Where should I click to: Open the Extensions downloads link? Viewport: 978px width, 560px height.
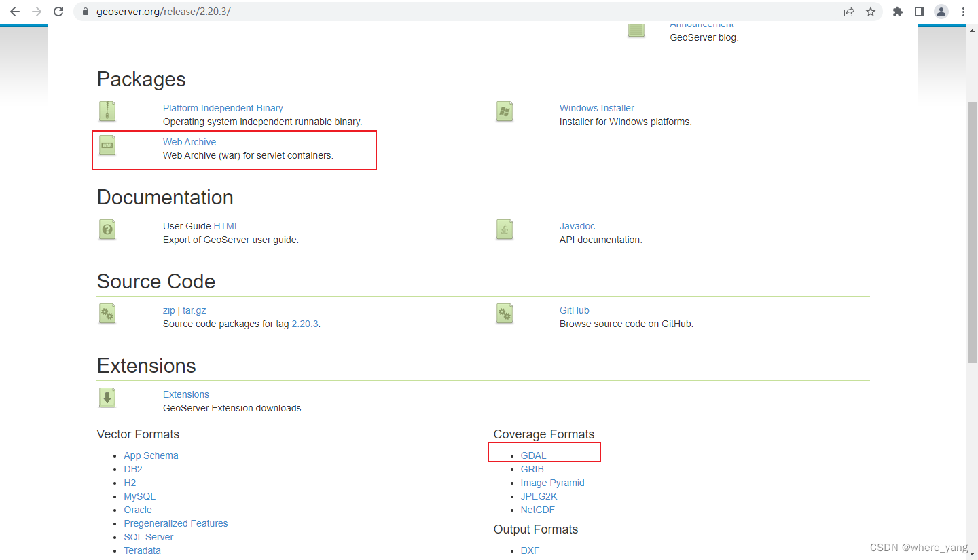pos(186,394)
